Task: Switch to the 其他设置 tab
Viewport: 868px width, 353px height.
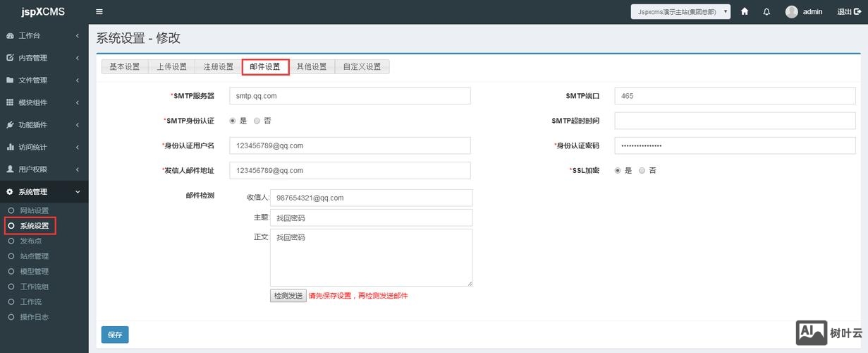Action: (312, 66)
